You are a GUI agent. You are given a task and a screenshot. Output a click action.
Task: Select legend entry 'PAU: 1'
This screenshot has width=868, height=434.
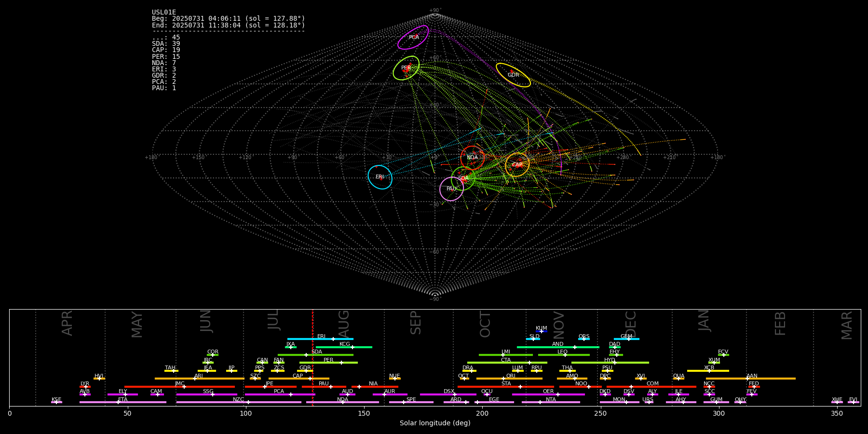coord(164,88)
